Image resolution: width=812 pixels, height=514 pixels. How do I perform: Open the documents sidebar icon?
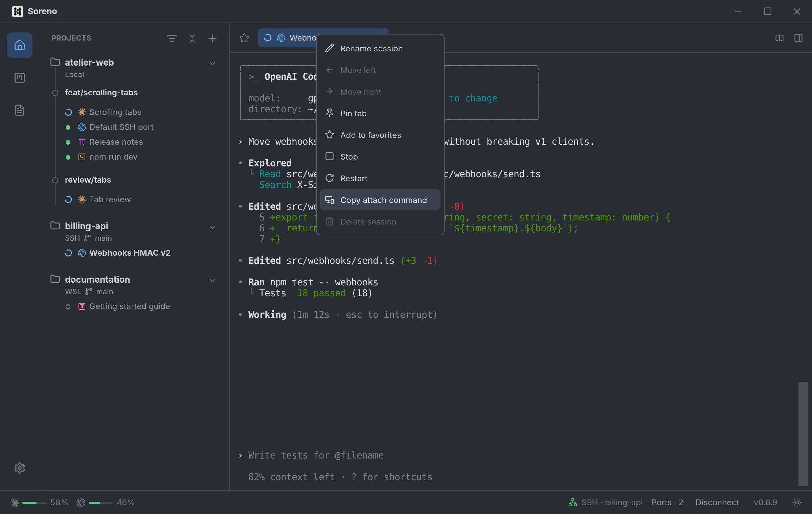(x=20, y=110)
